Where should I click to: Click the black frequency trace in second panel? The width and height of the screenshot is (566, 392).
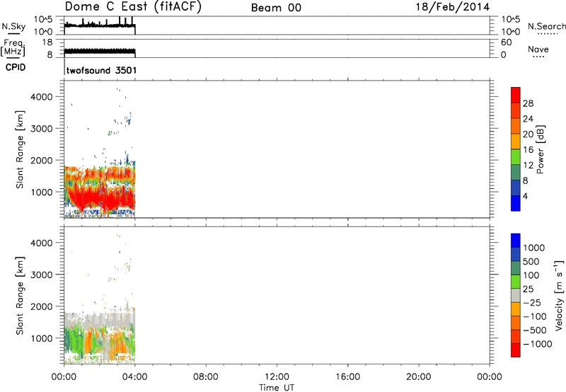(100, 51)
